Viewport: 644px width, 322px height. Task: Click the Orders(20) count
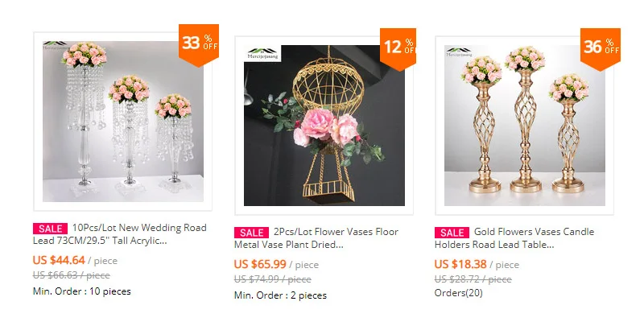pos(458,293)
